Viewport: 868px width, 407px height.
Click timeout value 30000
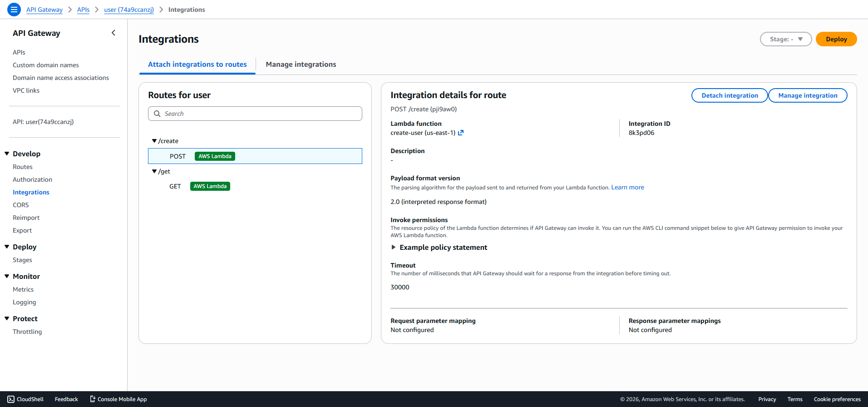(400, 287)
